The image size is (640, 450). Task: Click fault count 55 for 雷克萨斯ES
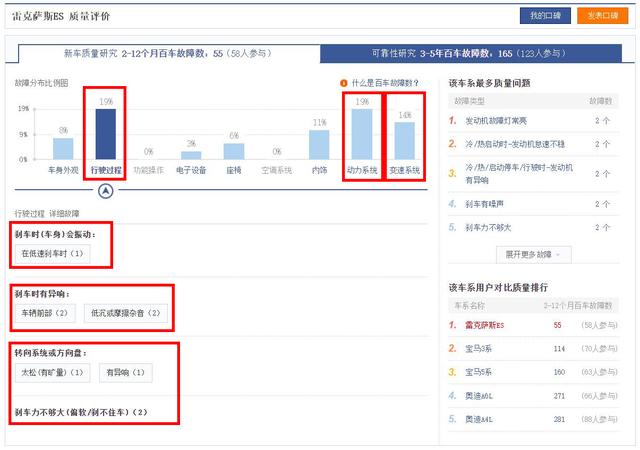(x=558, y=325)
